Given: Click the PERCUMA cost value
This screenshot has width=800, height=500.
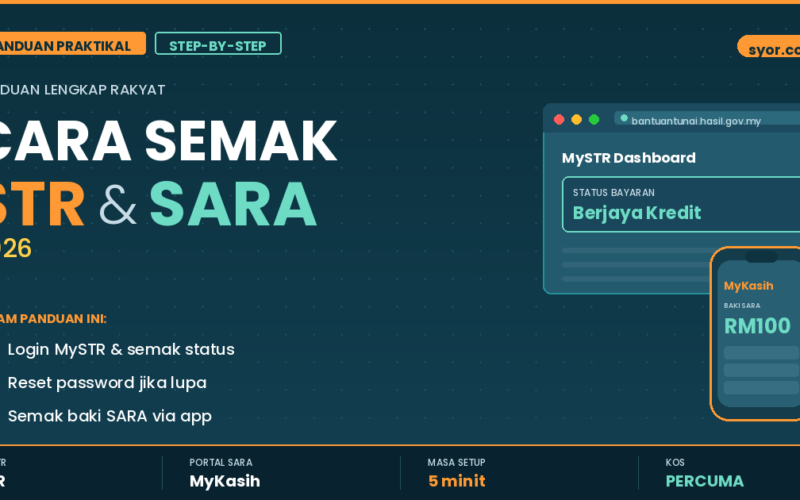Looking at the screenshot, I should pos(705,481).
